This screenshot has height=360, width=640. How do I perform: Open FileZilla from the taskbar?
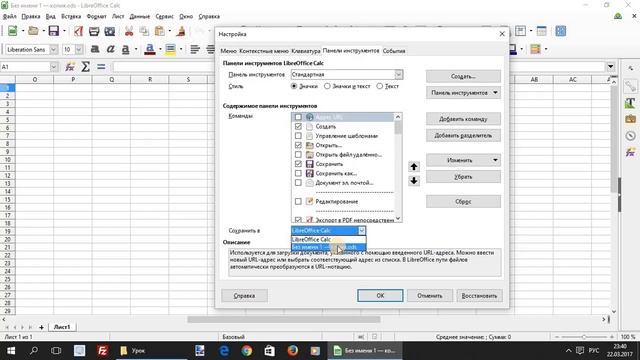[102, 351]
